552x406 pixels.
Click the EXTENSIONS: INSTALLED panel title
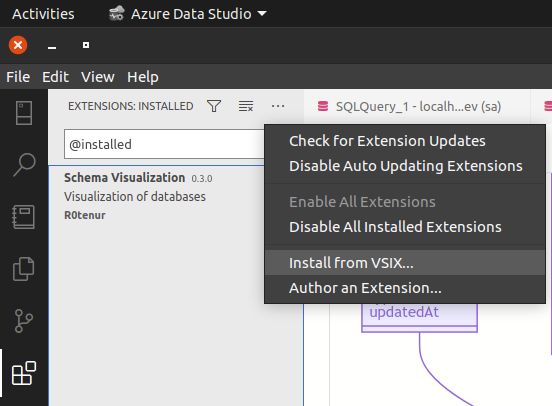(x=131, y=106)
